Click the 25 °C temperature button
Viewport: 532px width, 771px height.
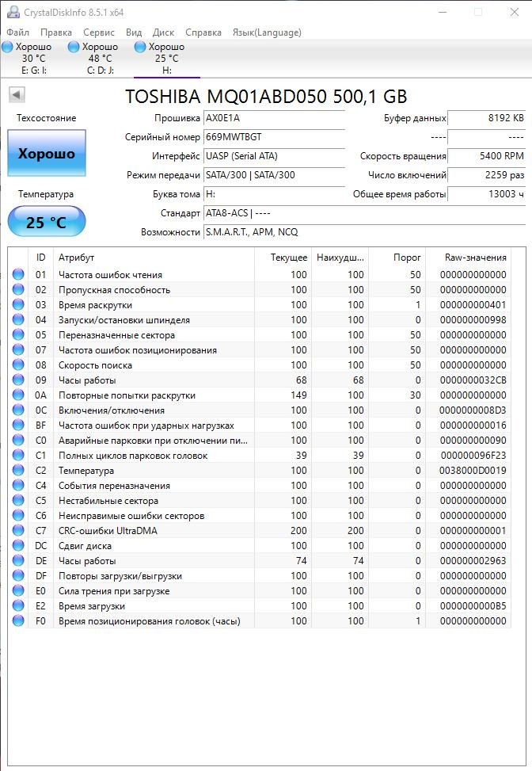pyautogui.click(x=47, y=222)
